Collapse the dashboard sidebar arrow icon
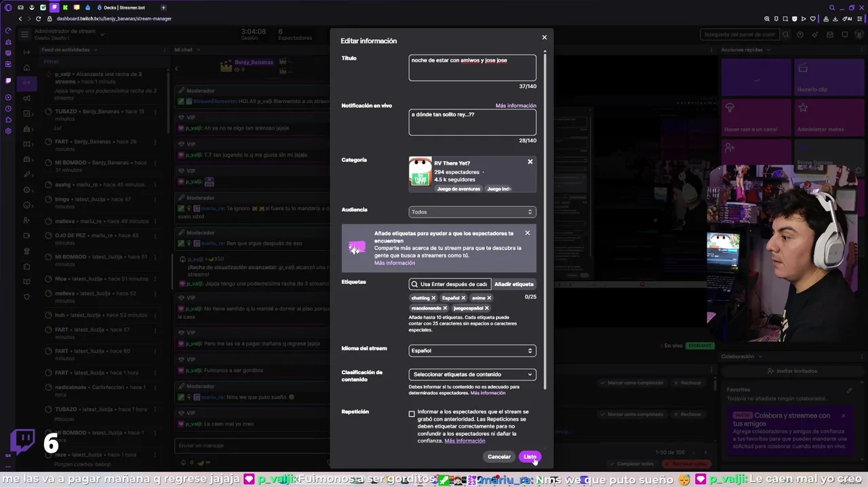 [x=26, y=52]
